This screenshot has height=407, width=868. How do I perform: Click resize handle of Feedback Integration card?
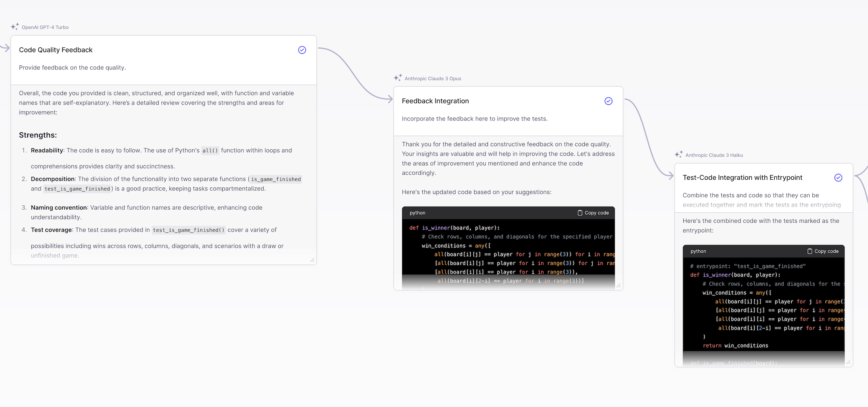point(618,286)
